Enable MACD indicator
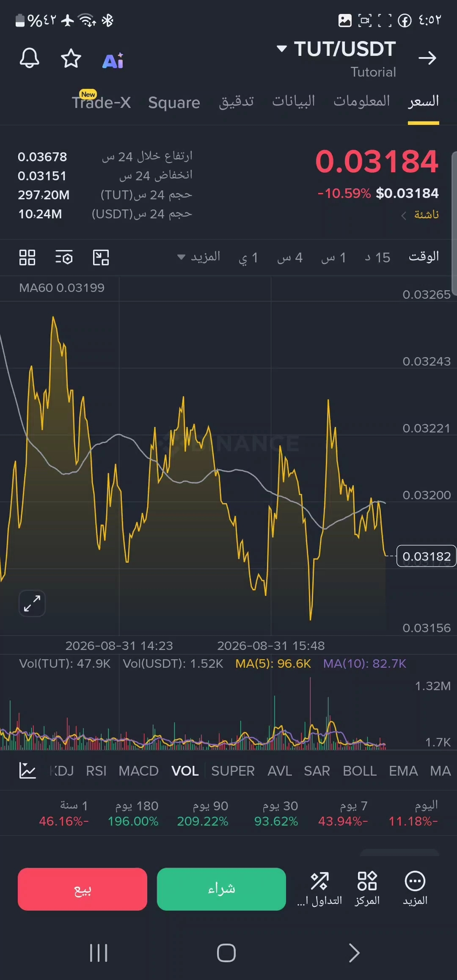457x980 pixels. click(139, 771)
